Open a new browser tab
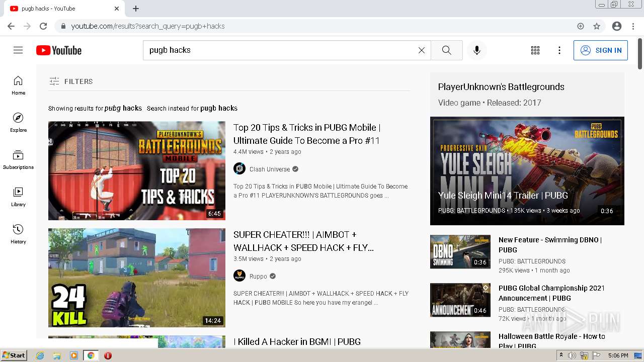The height and width of the screenshot is (362, 644). coord(136,9)
